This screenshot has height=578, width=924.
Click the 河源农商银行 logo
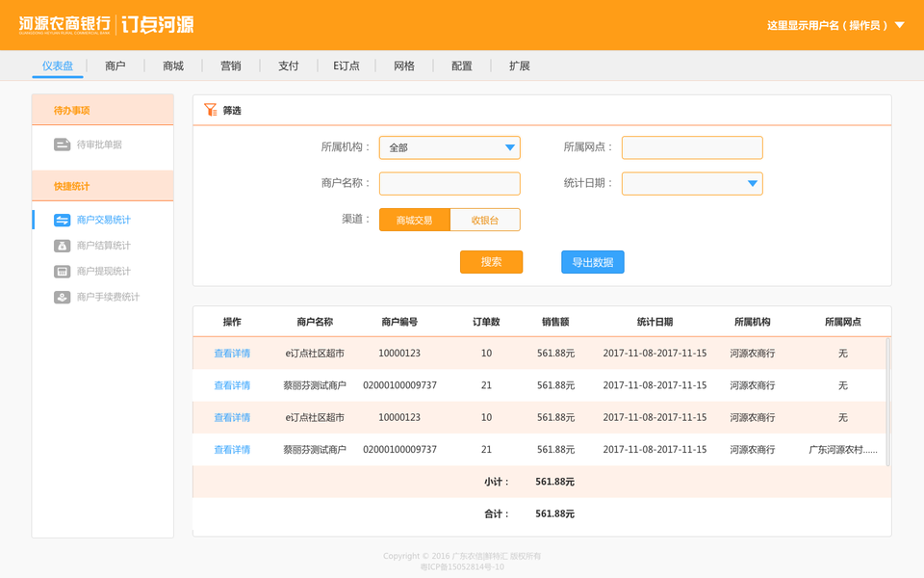coord(64,24)
